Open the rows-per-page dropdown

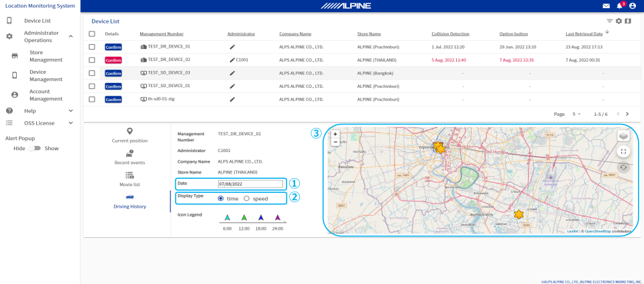click(577, 114)
